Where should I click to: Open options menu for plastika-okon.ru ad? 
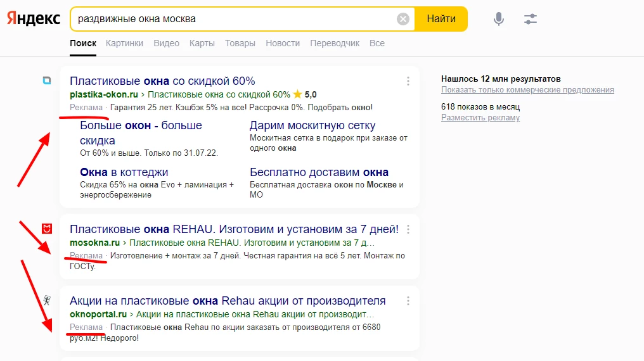click(x=408, y=81)
